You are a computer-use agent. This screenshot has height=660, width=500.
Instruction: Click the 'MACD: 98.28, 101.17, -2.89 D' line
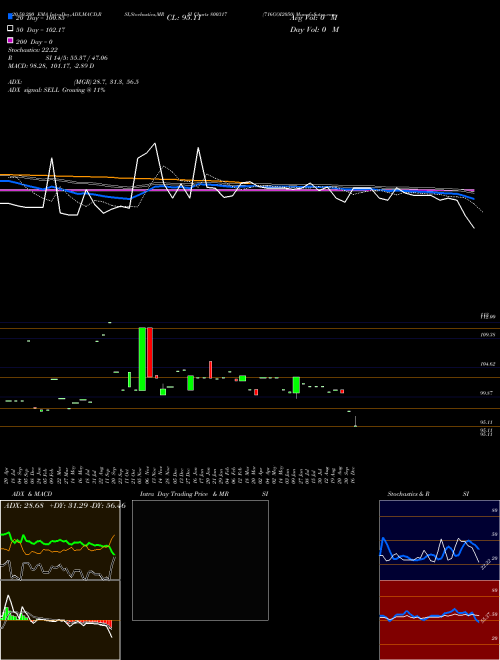click(51, 66)
